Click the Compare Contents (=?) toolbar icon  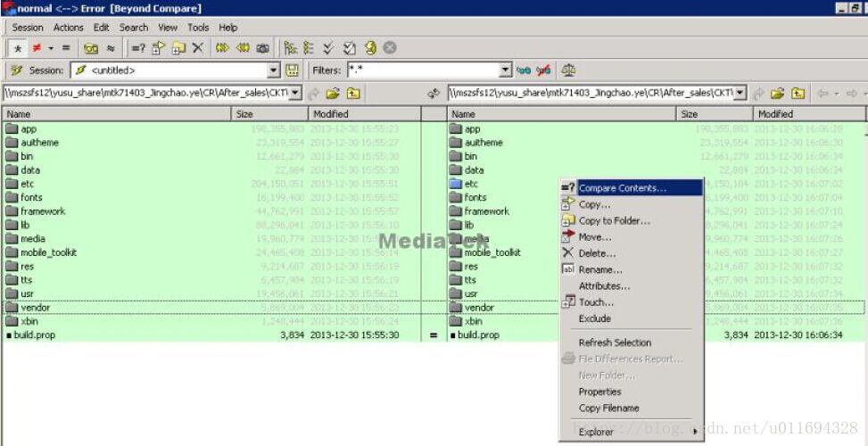[138, 49]
